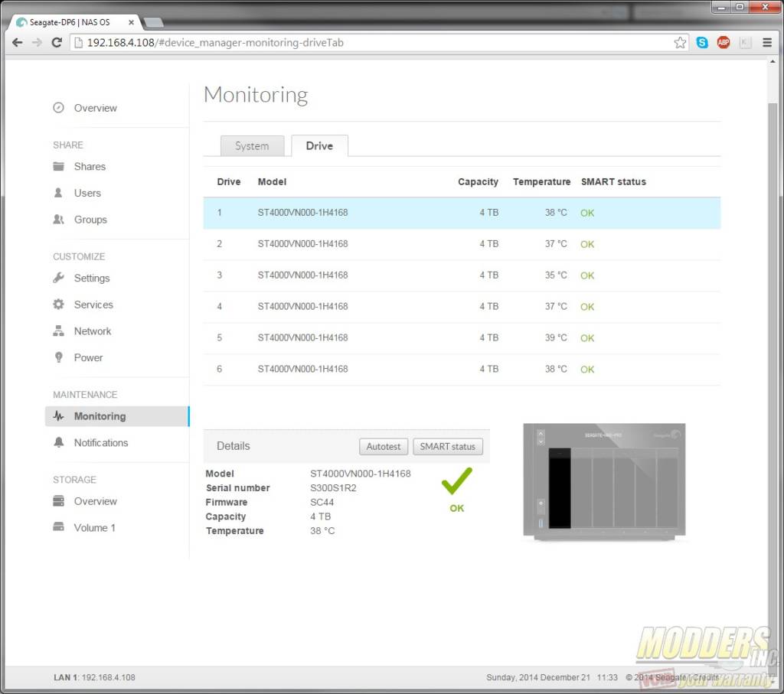The width and height of the screenshot is (784, 694).
Task: Close the Seagate-DP6 browser tab
Action: pyautogui.click(x=131, y=22)
